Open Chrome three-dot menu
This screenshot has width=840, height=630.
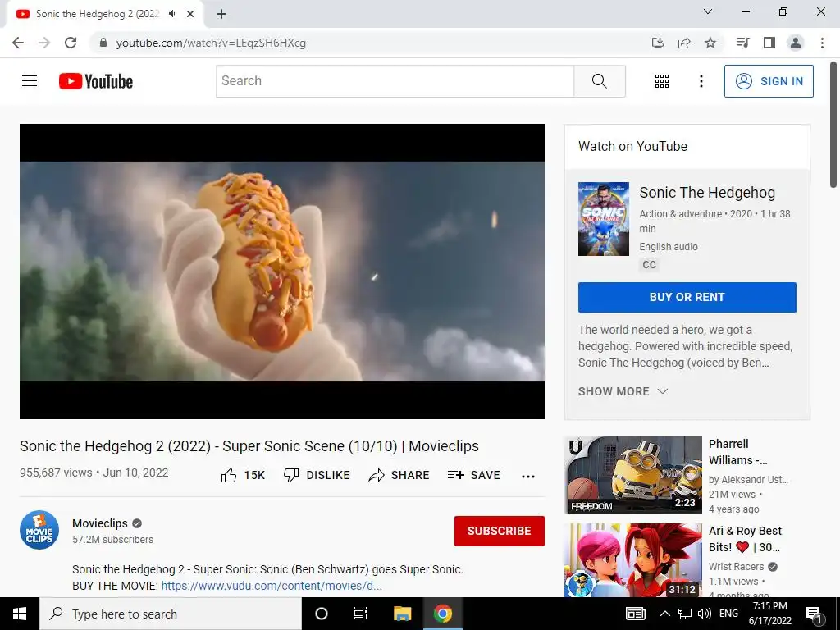point(822,43)
